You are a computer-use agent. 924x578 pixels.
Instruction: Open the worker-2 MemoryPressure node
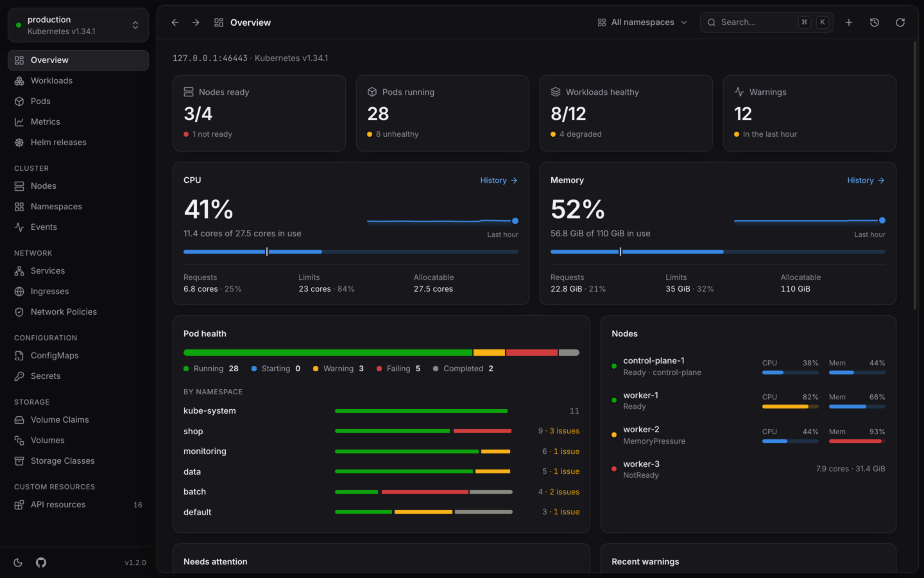click(748, 435)
